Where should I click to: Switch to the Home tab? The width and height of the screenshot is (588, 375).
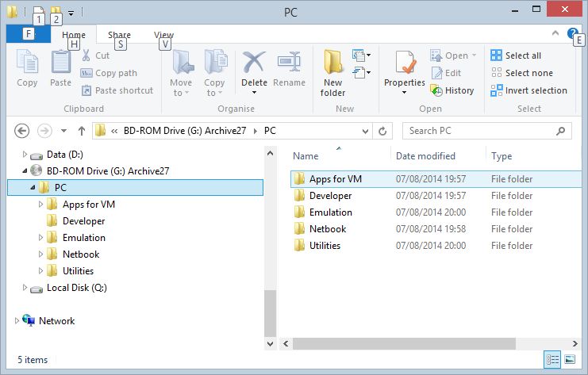(x=74, y=34)
